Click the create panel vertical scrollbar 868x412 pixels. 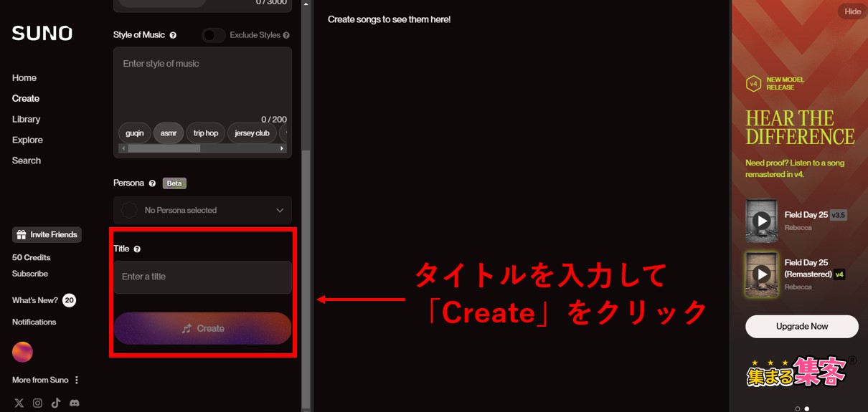(306, 279)
